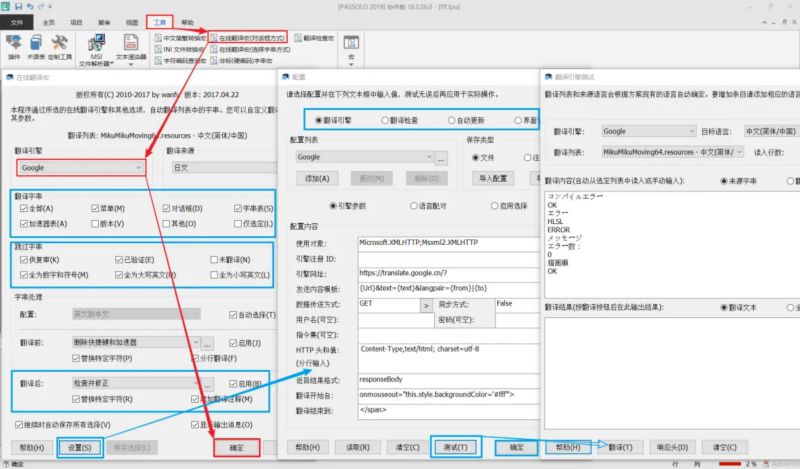Start 在线翻译宏(对话框方式) macro

tap(252, 37)
